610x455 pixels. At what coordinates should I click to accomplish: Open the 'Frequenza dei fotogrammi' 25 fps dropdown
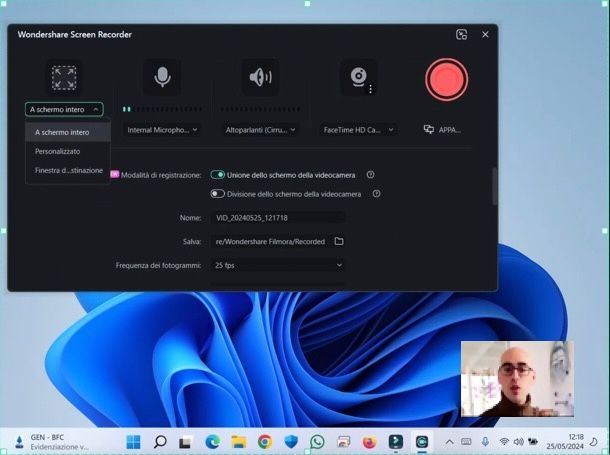click(x=278, y=265)
